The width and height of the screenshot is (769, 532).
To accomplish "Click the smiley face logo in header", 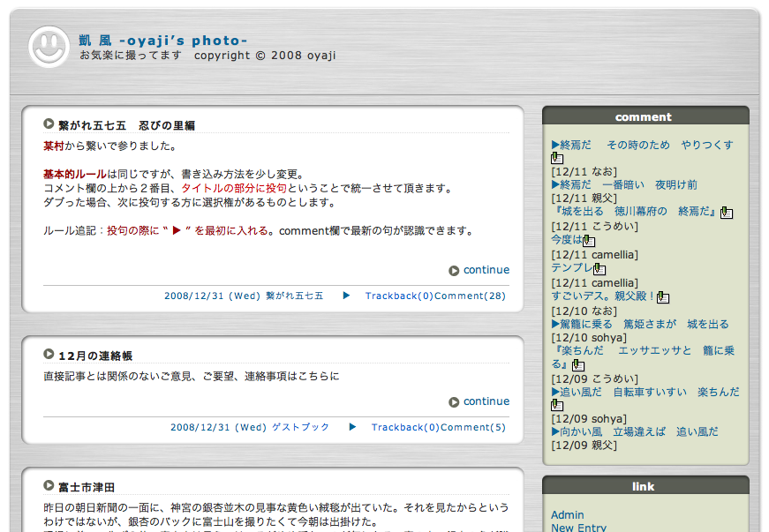I will (49, 47).
